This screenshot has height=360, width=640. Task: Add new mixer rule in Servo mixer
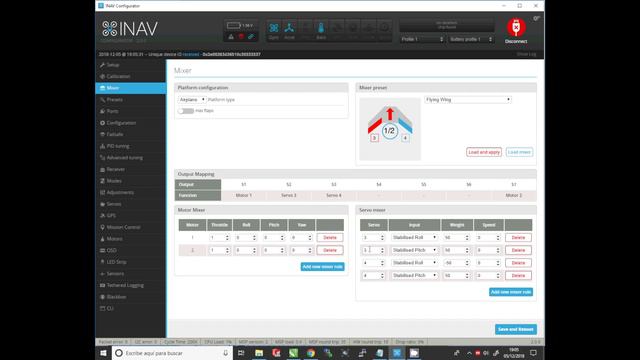pos(511,292)
